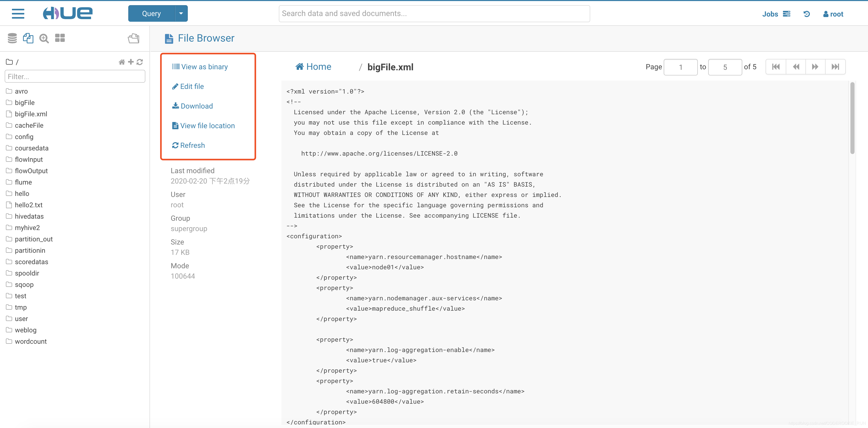Open the flowInput folder
The height and width of the screenshot is (428, 868).
tap(29, 159)
